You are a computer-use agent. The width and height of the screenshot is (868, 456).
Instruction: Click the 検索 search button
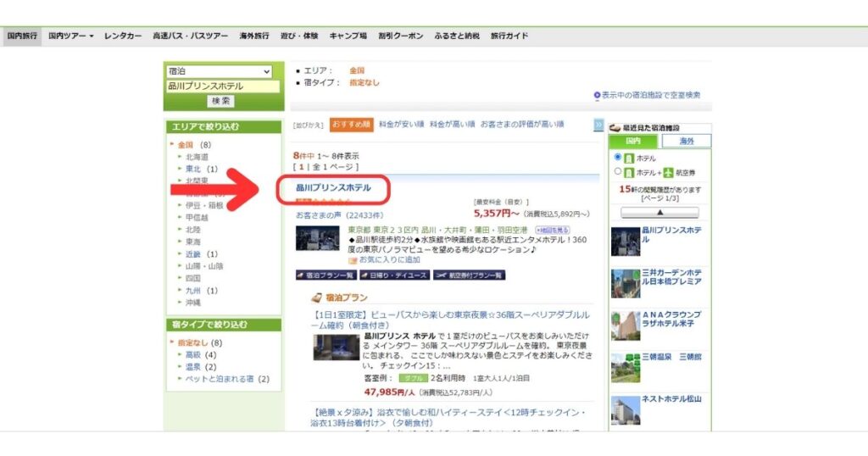click(221, 101)
